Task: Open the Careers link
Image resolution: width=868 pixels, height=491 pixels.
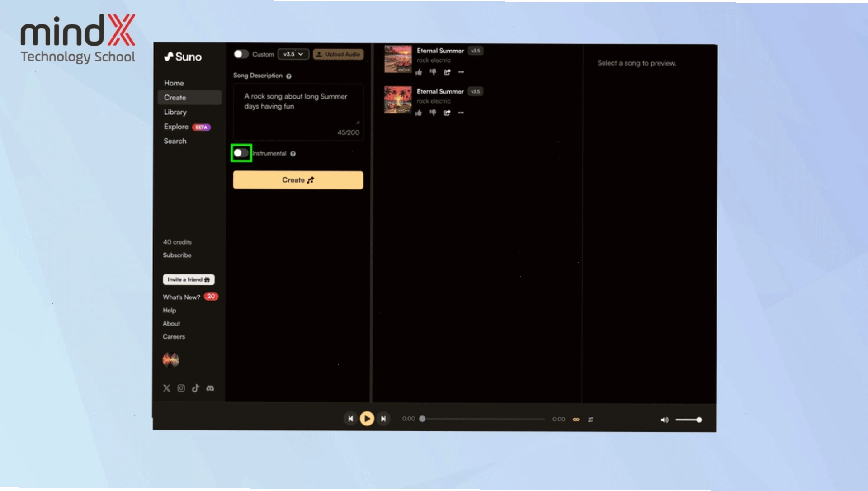Action: click(174, 336)
